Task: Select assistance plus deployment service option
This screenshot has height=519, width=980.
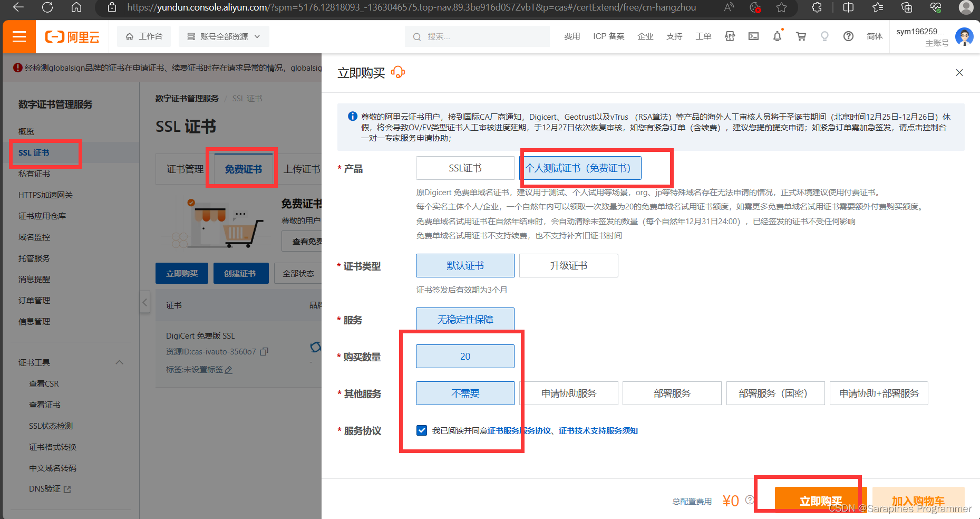Action: [879, 393]
